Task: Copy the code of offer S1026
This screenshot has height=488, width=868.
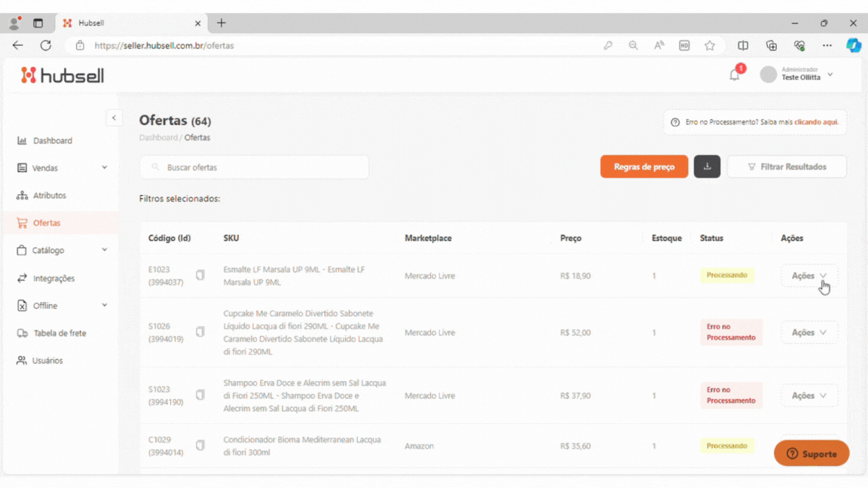Action: (200, 332)
